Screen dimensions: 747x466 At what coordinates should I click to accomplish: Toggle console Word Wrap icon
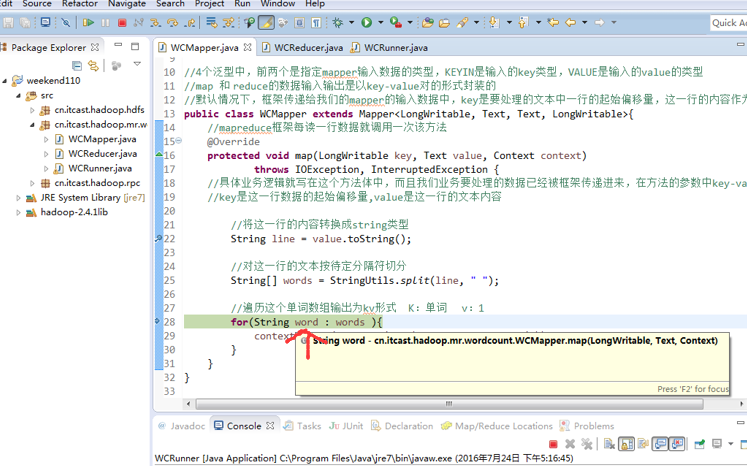coord(643,444)
